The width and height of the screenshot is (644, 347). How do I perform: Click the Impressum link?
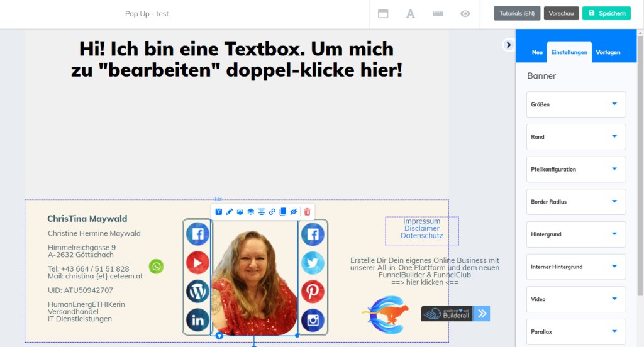point(421,221)
